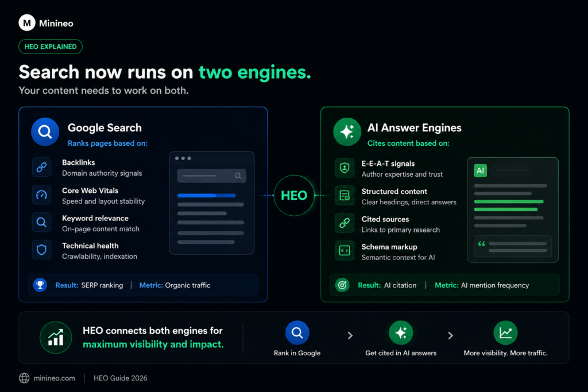Click the blue highlighted result bar
This screenshot has width=588, height=392.
[206, 195]
